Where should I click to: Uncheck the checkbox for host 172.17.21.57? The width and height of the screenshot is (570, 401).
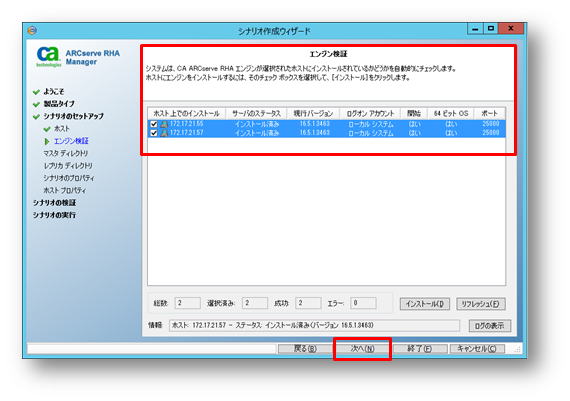pyautogui.click(x=154, y=133)
